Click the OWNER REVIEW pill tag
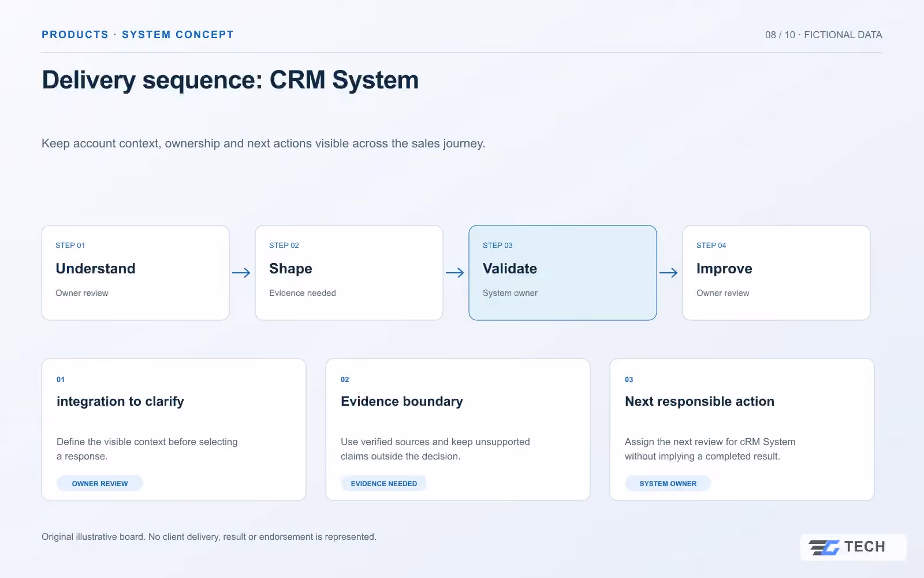Image resolution: width=924 pixels, height=578 pixels. (x=100, y=483)
